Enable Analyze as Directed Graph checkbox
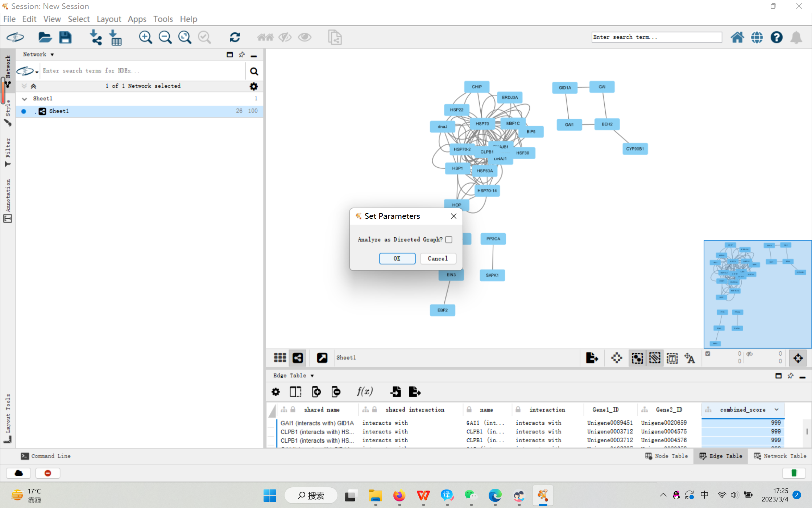Screen dimensions: 812x508 [x=448, y=239]
